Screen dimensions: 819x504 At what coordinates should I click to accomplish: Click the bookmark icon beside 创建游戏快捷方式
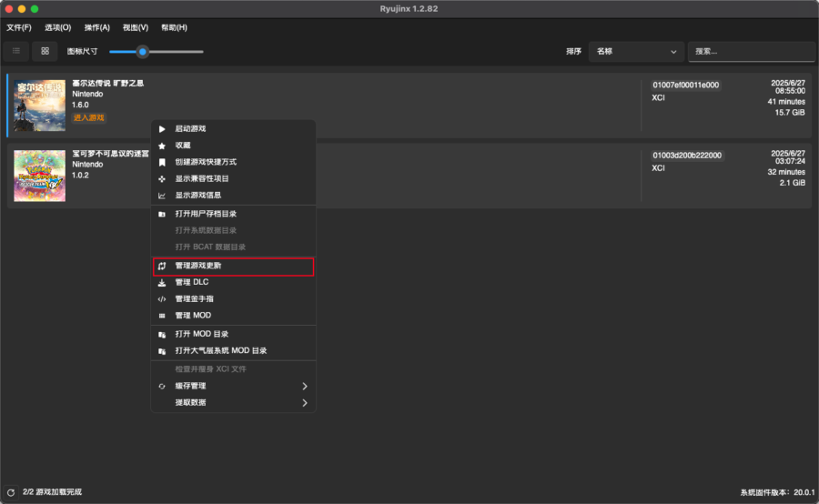click(162, 163)
